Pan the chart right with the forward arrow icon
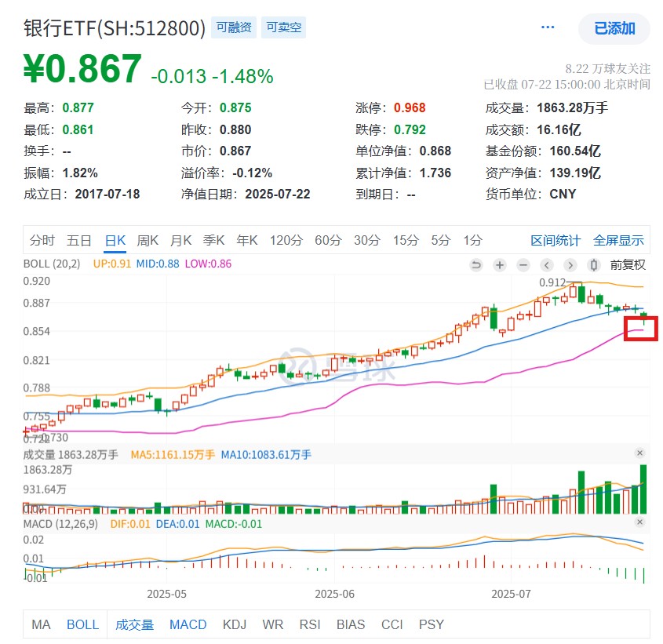The image size is (663, 644). [570, 265]
